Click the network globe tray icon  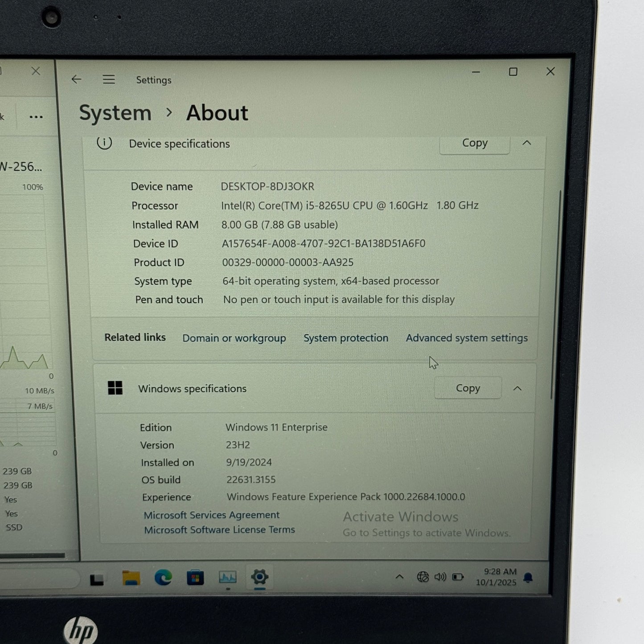point(422,577)
